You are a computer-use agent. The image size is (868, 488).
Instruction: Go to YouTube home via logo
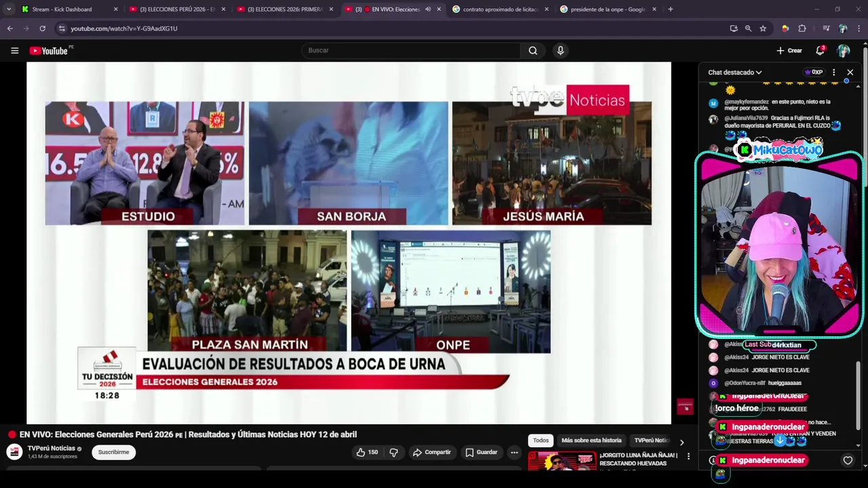pos(51,51)
